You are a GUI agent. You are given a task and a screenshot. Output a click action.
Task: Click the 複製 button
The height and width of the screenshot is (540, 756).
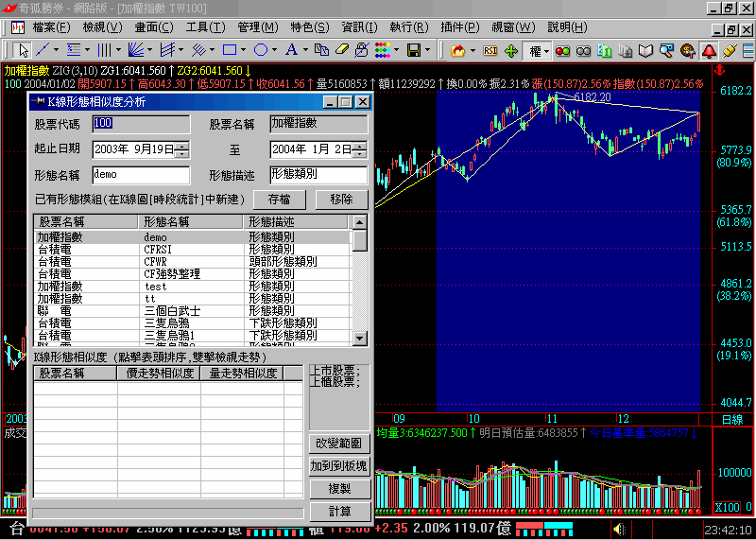click(x=339, y=489)
